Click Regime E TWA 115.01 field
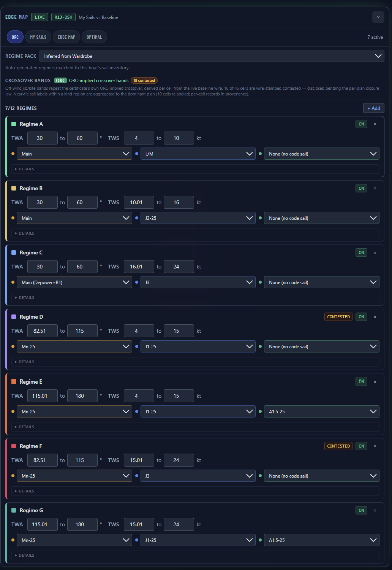392x570 pixels. tap(43, 396)
